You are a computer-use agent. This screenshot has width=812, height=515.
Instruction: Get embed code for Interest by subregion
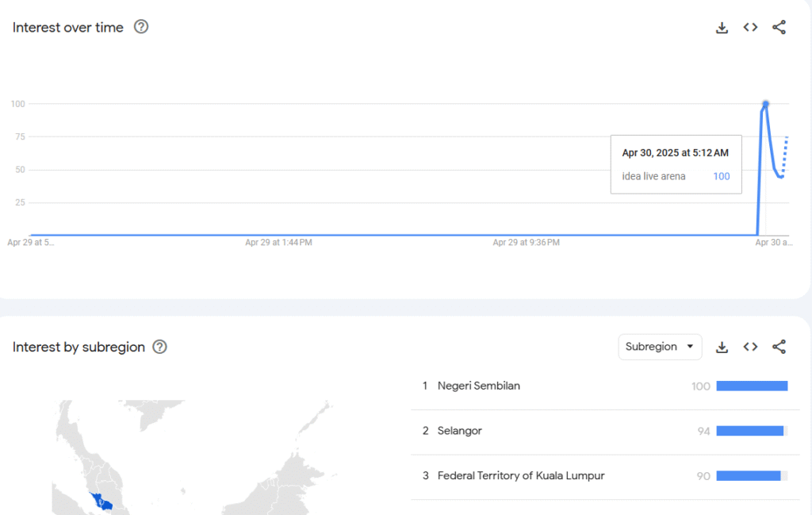click(750, 347)
